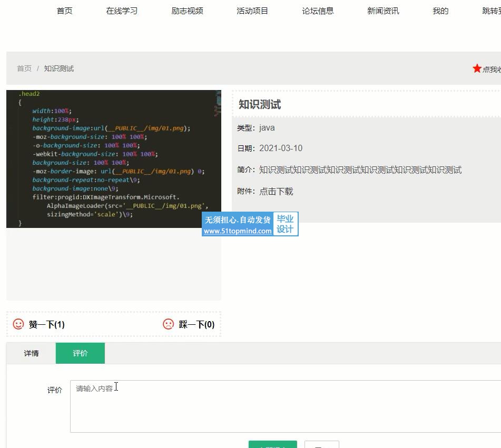Go to 在线学习 in the navigation bar
The image size is (501, 448).
[122, 11]
